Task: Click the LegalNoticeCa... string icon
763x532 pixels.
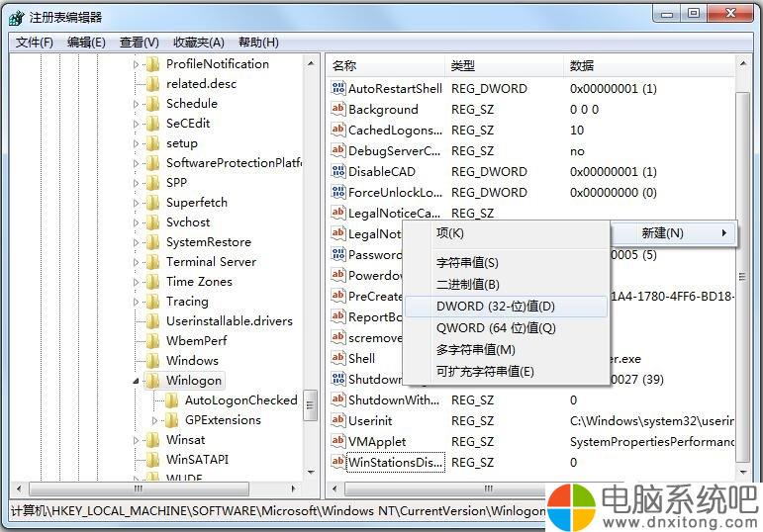Action: pyautogui.click(x=338, y=213)
